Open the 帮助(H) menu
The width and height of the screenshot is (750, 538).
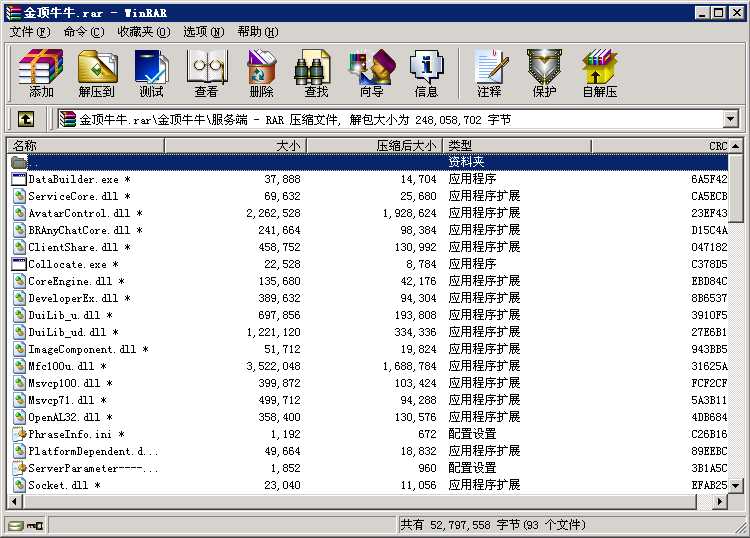tap(257, 32)
